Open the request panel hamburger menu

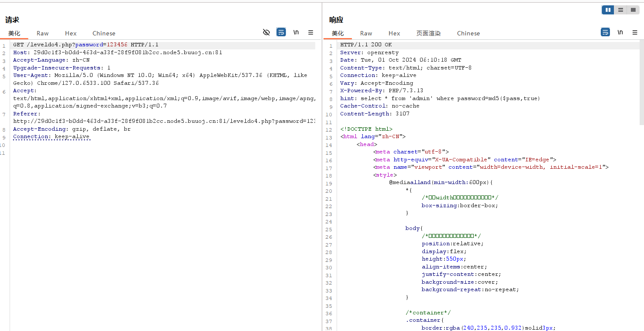click(x=311, y=32)
